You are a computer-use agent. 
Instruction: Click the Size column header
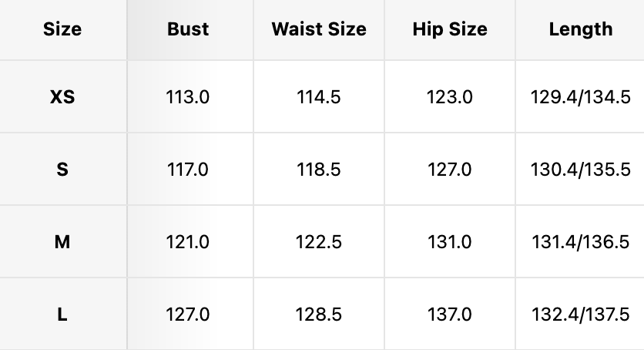(62, 30)
